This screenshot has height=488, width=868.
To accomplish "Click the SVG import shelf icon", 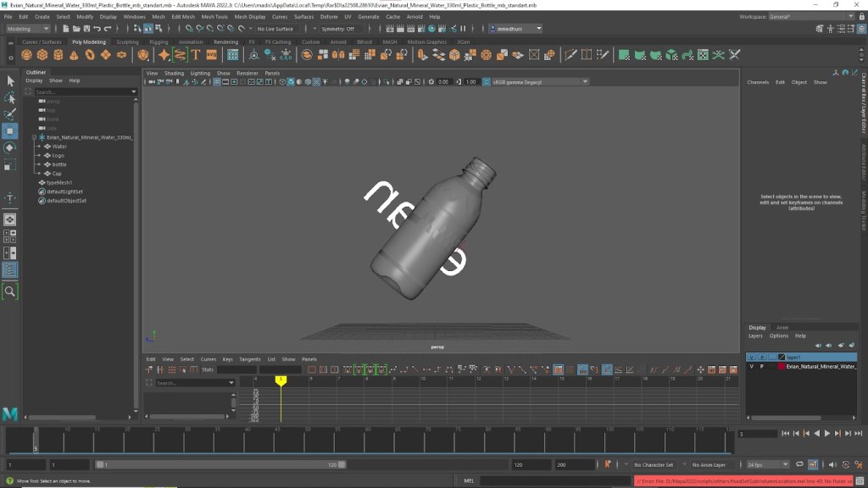I will pyautogui.click(x=211, y=55).
